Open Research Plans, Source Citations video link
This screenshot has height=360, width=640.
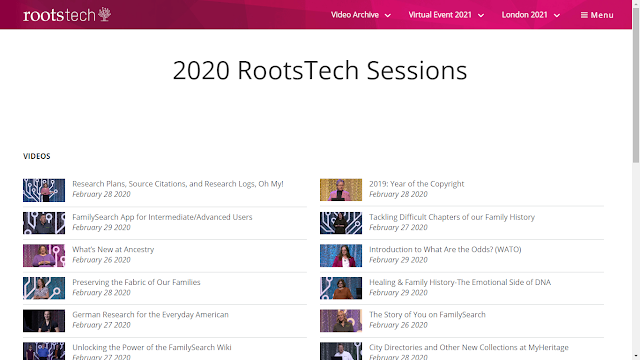point(178,184)
